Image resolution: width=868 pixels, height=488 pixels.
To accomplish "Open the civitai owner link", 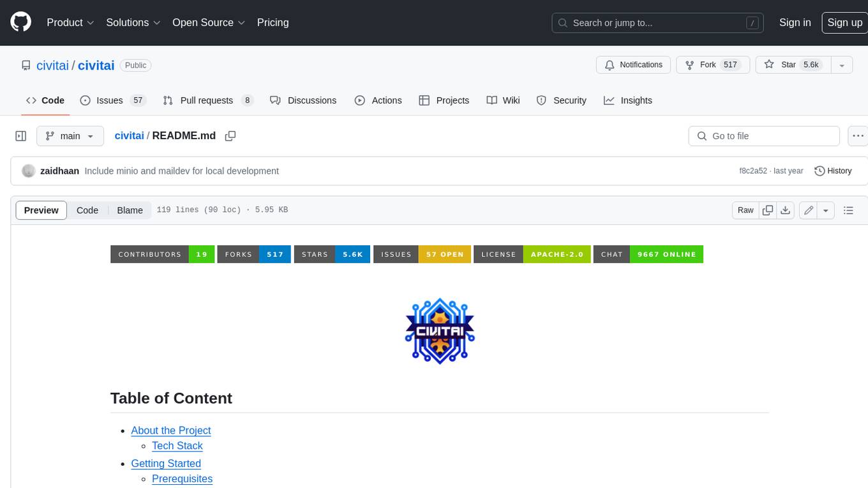I will tap(52, 65).
